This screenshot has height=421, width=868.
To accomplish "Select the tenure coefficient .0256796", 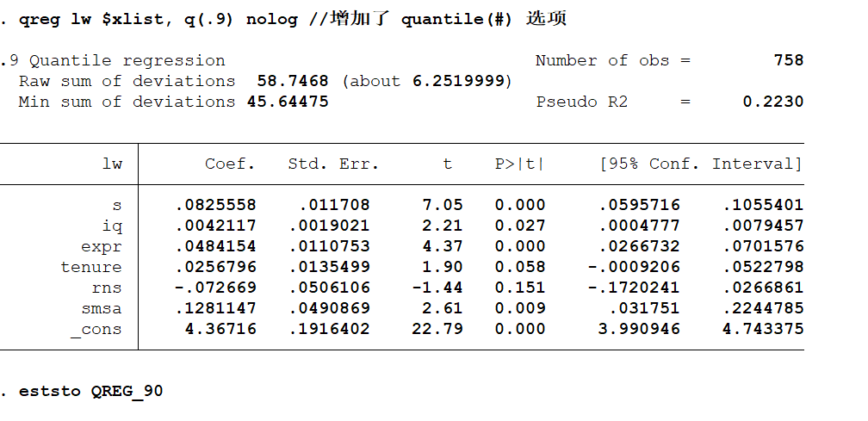I will coord(216,267).
